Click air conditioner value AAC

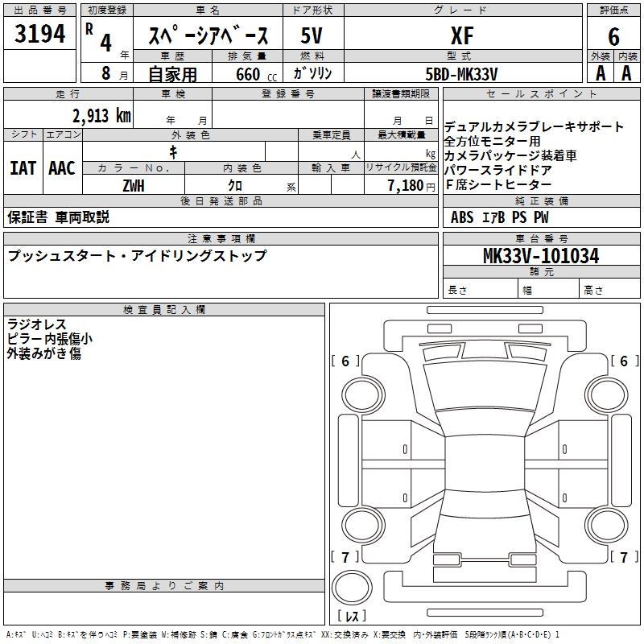click(62, 168)
